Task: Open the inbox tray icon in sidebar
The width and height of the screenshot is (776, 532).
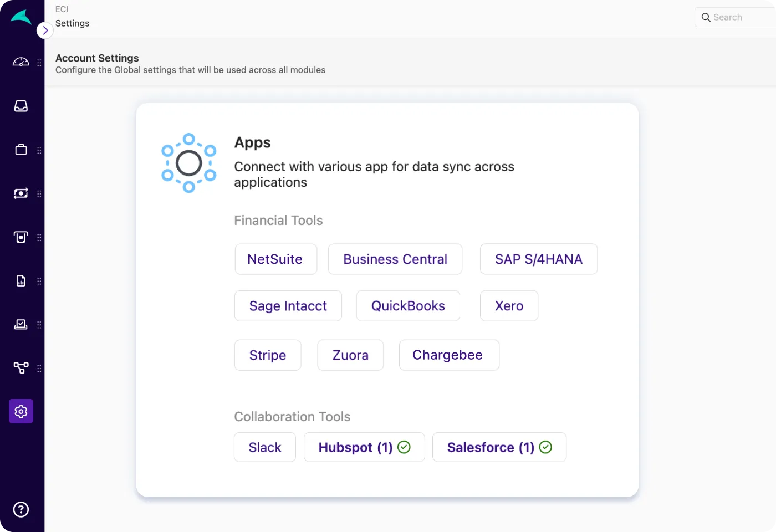Action: click(21, 106)
